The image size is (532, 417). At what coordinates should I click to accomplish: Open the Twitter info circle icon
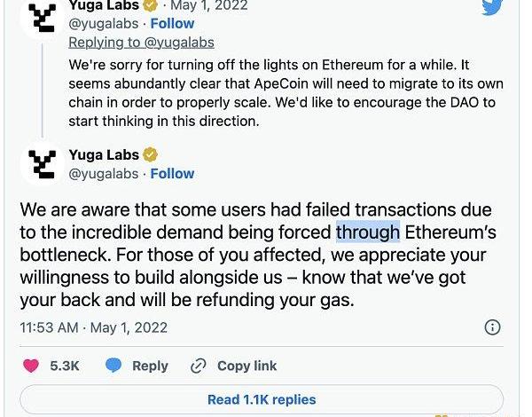point(492,327)
